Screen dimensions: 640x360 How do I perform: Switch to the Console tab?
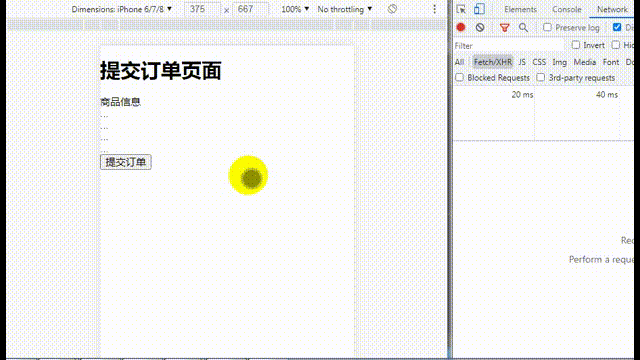pyautogui.click(x=567, y=9)
